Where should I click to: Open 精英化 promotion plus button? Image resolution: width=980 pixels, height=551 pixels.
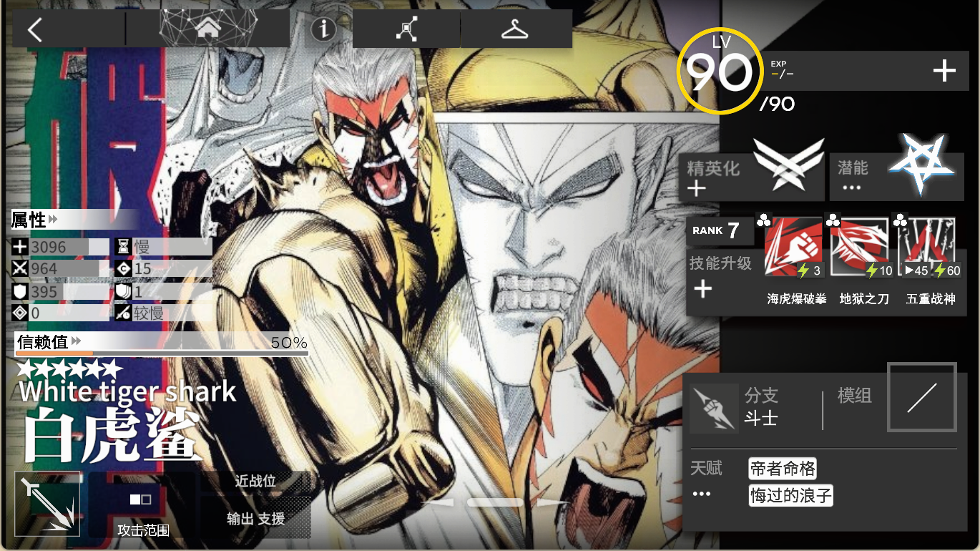point(696,189)
